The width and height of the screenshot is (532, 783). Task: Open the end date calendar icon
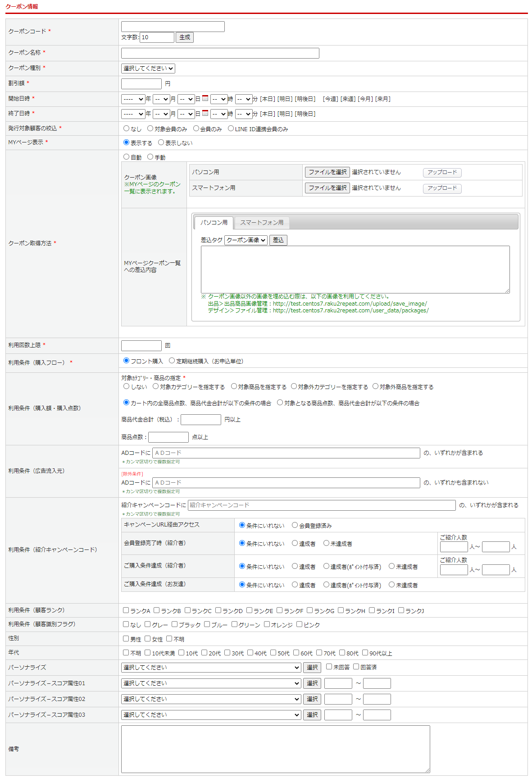[205, 113]
